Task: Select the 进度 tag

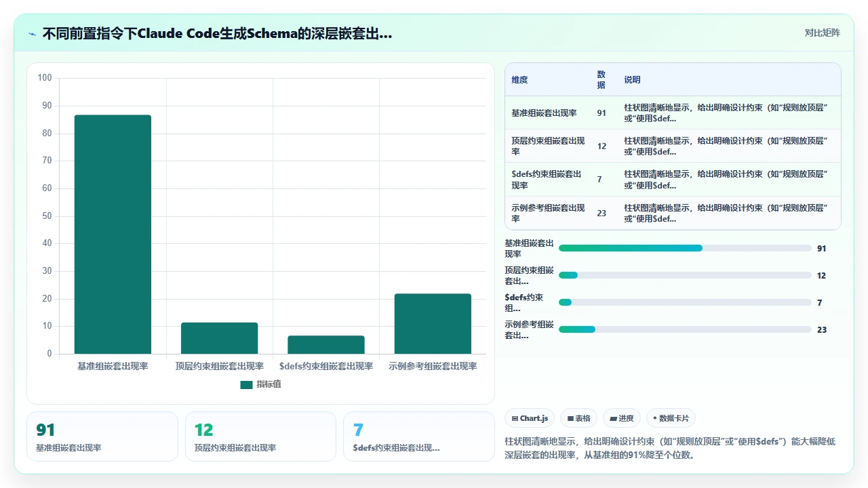Action: coord(622,418)
